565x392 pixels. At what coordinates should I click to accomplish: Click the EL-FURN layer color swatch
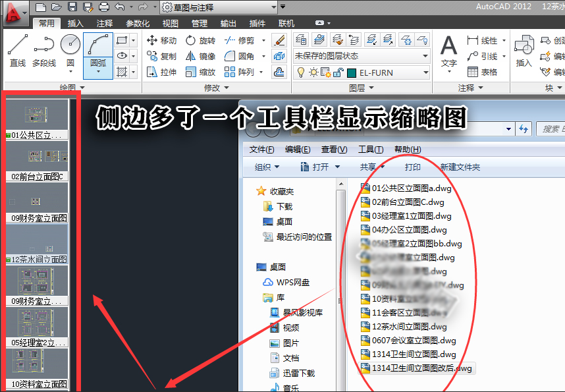(x=352, y=72)
